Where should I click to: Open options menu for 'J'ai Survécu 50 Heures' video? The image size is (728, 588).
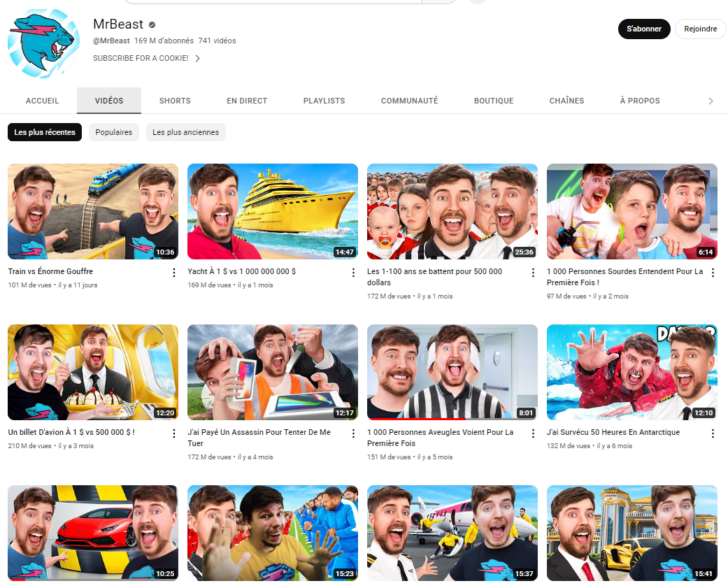713,433
